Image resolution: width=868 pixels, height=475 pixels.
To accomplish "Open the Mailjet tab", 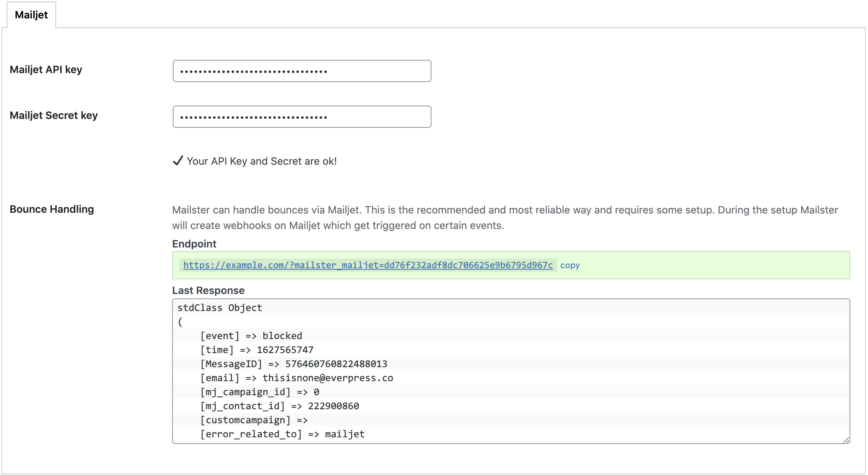I will (x=31, y=15).
